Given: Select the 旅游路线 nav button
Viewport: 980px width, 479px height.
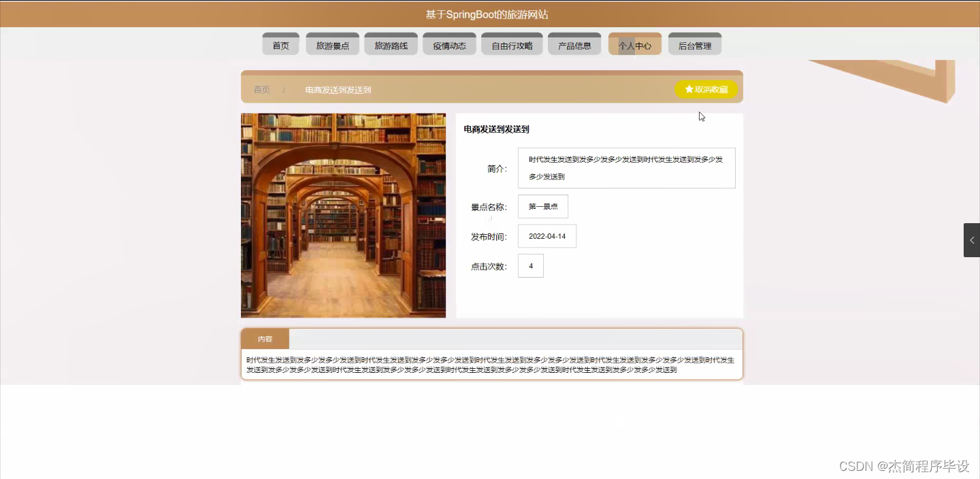Looking at the screenshot, I should tap(391, 44).
